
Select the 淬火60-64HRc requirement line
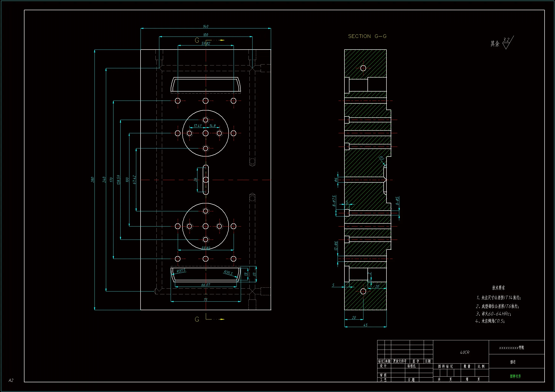coord(493,314)
